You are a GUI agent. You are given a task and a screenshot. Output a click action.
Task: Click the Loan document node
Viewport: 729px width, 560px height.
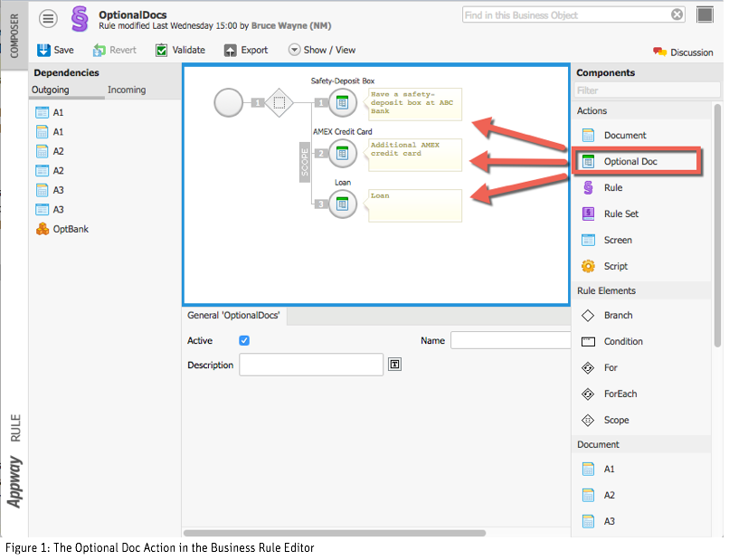coord(342,204)
